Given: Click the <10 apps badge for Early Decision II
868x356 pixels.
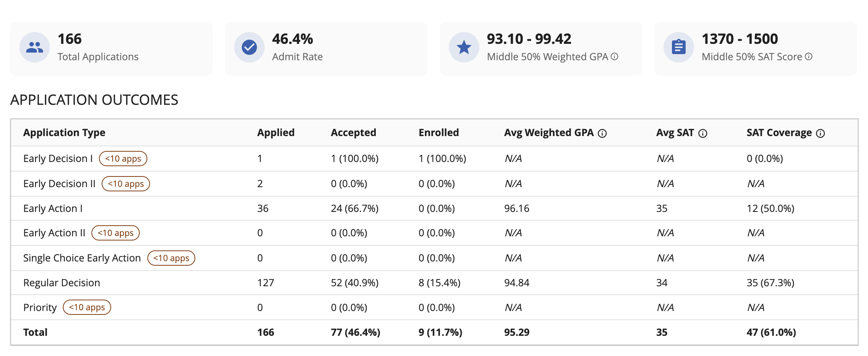Looking at the screenshot, I should (126, 184).
